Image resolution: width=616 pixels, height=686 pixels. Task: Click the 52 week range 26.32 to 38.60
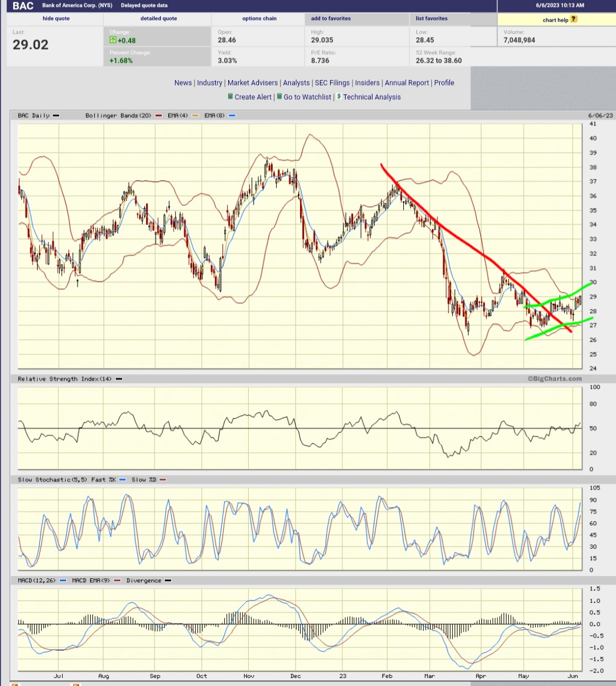439,60
